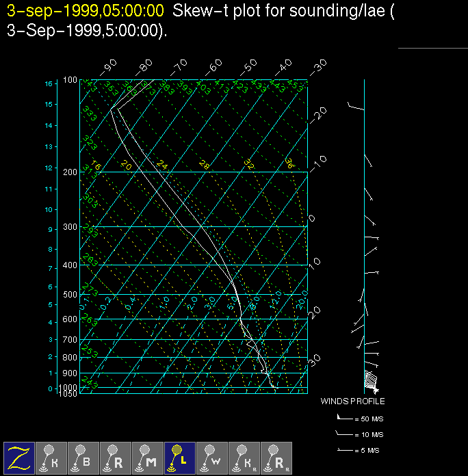Screen dimensions: 468x476
Task: Click the yellow Z zoom icon
Action: pos(19,458)
